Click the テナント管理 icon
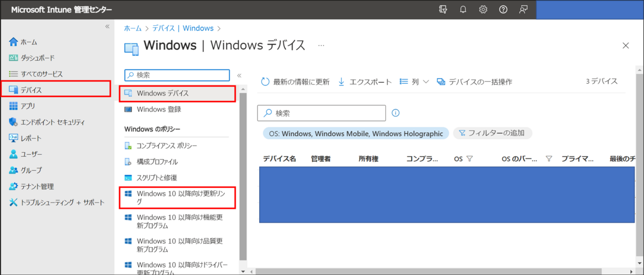 coord(13,186)
